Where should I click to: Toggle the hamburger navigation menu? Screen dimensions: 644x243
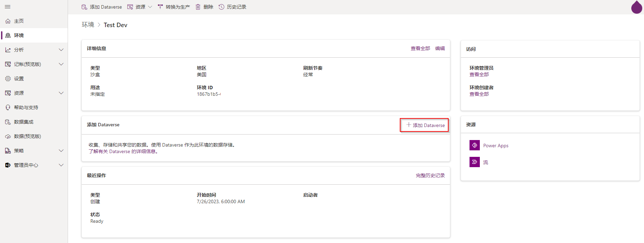pyautogui.click(x=8, y=7)
